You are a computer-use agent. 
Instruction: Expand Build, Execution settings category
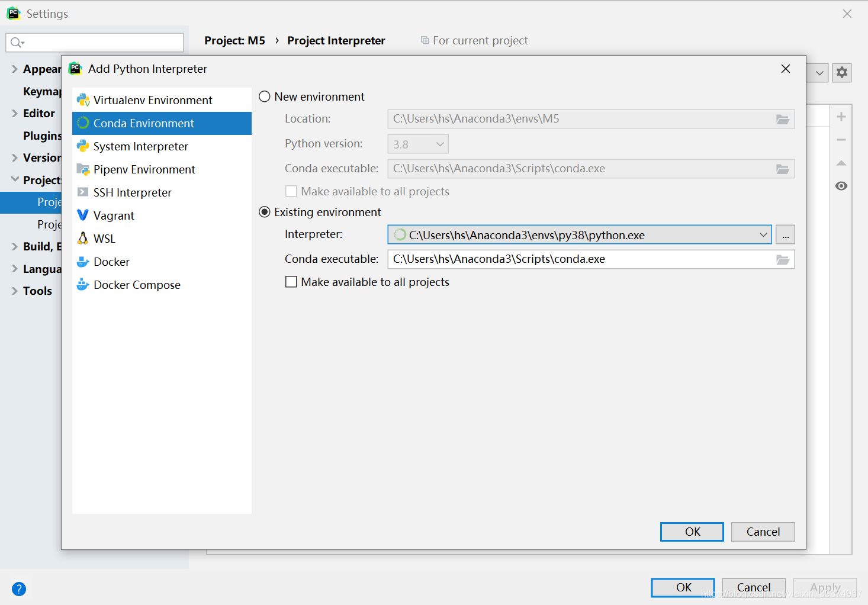coord(15,246)
